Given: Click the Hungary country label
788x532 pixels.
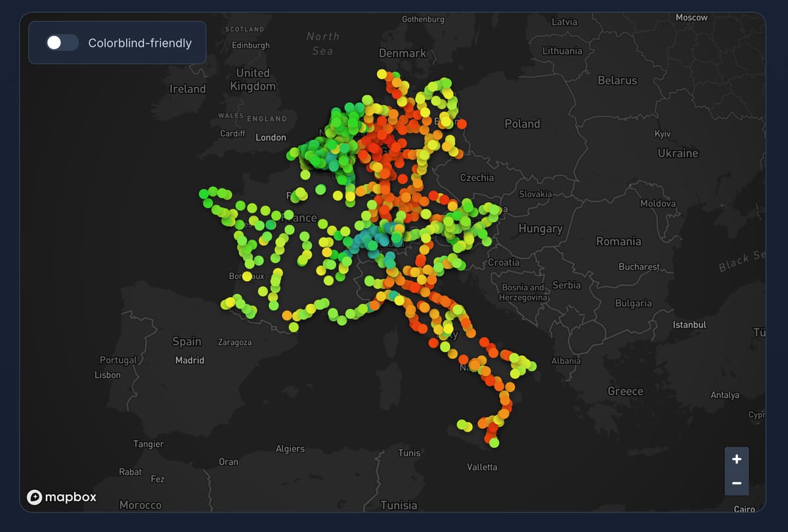Looking at the screenshot, I should click(x=540, y=229).
